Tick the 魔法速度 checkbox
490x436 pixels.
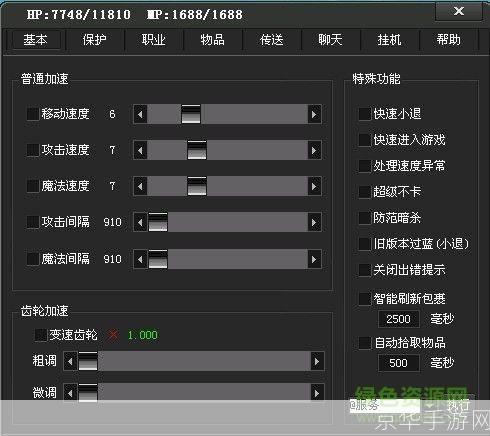[33, 186]
